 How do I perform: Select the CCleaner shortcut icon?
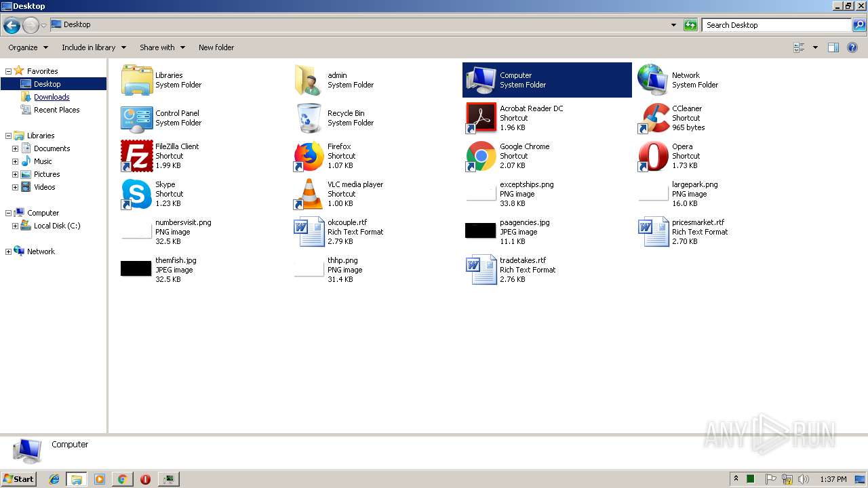click(653, 118)
